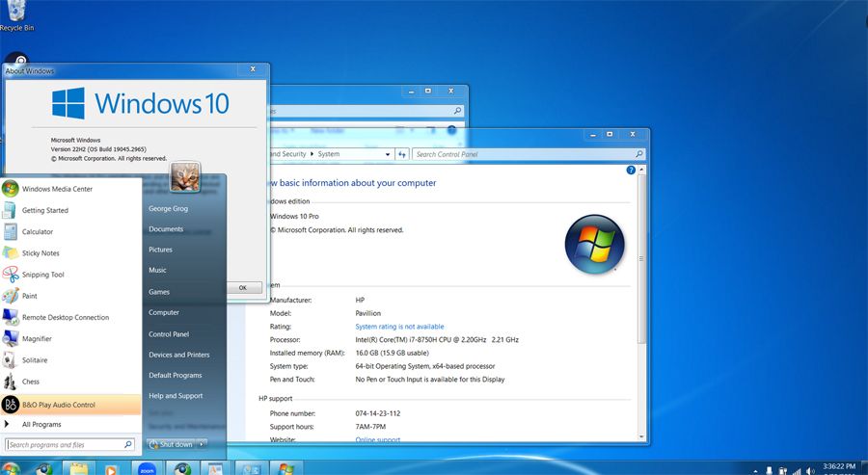Screen dimensions: 868x475
Task: Open Remote Desktop Connection
Action: coord(70,317)
